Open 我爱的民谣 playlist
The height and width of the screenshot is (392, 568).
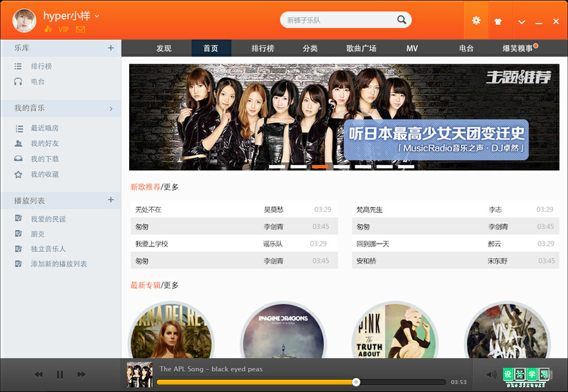click(48, 219)
